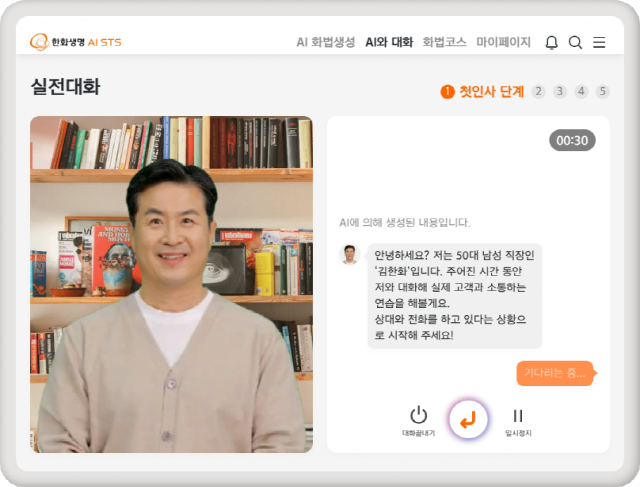Open the AI 화법생성 menu

pos(325,42)
